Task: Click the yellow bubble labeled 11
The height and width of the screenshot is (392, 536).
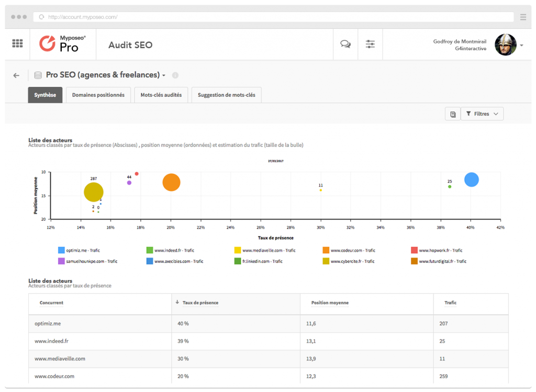Action: point(321,190)
